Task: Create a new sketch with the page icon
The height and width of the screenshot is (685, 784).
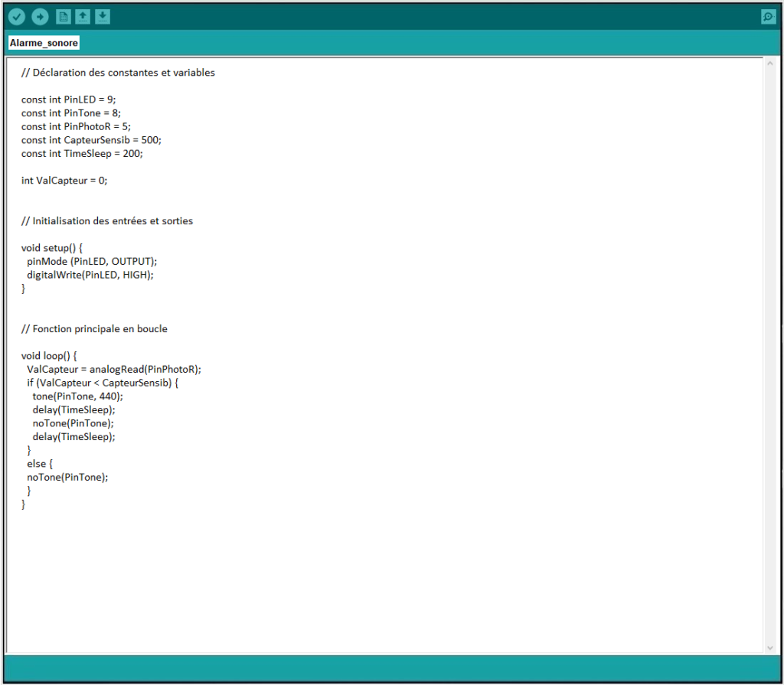Action: click(64, 17)
